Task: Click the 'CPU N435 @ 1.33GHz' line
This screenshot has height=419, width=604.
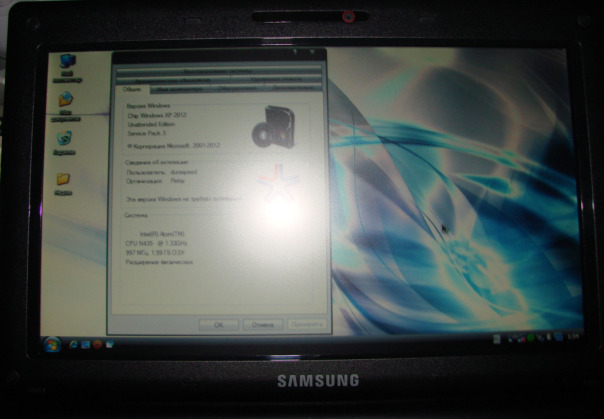Action: [156, 243]
